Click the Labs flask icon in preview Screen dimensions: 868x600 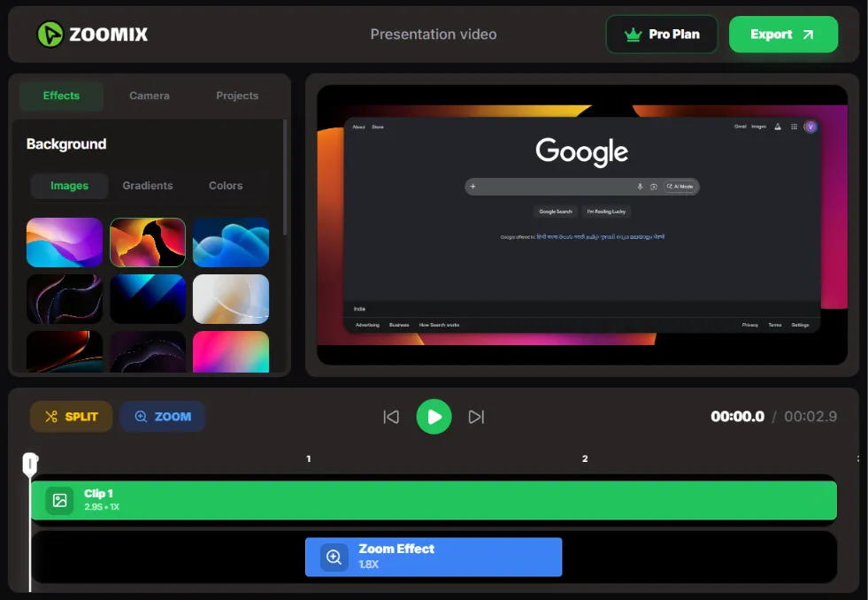point(778,127)
